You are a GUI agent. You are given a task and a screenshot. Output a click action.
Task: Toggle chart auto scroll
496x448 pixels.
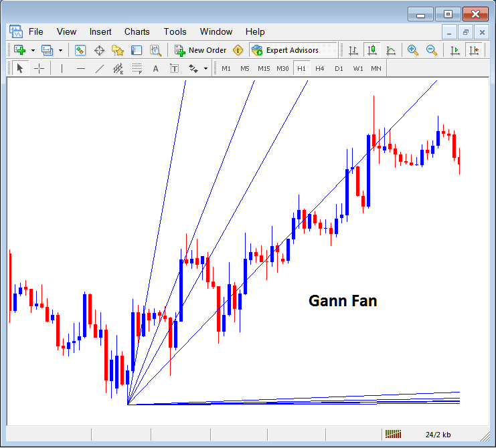point(455,50)
